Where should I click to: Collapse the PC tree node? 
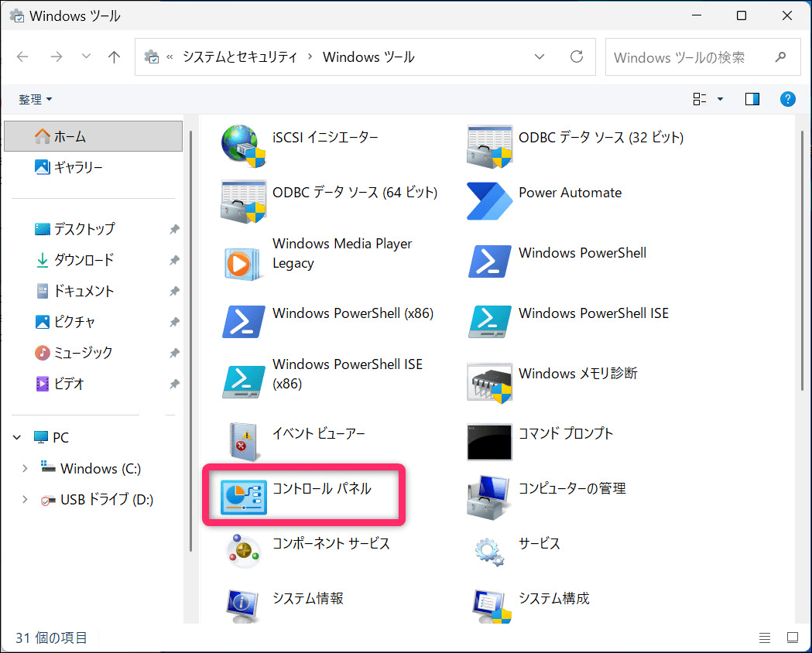coord(18,437)
